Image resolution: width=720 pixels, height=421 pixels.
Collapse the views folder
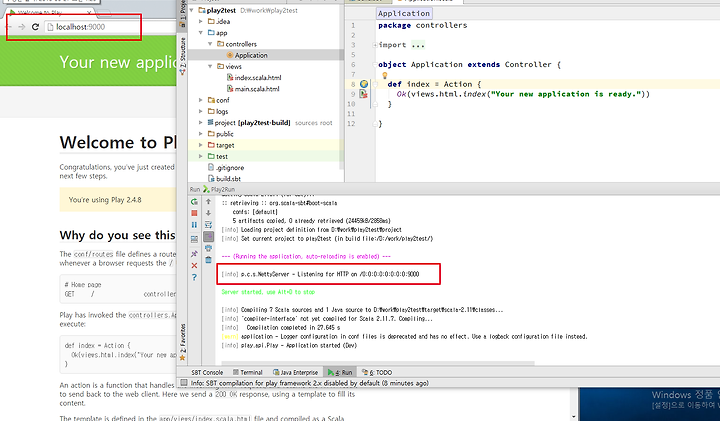[210, 67]
